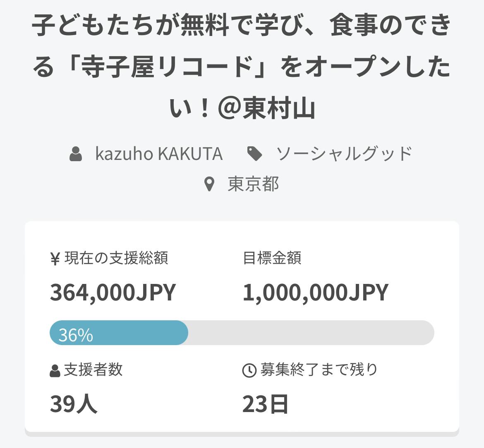Click the 支援者数 label text
Image resolution: width=484 pixels, height=448 pixels.
coord(93,369)
